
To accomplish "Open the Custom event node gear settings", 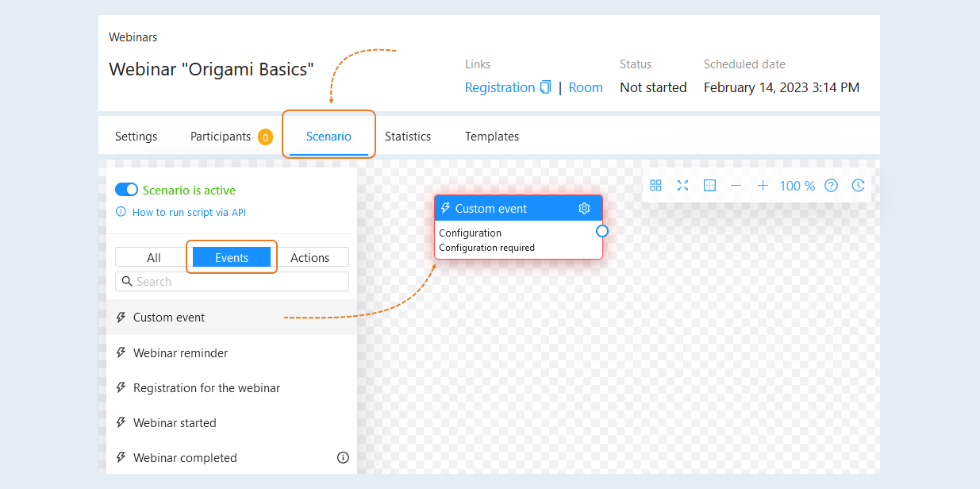I will tap(584, 208).
